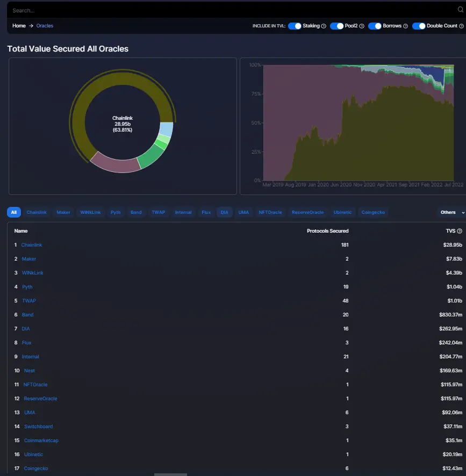Toggle Double Count in TVL
This screenshot has width=466, height=476.
[x=419, y=26]
